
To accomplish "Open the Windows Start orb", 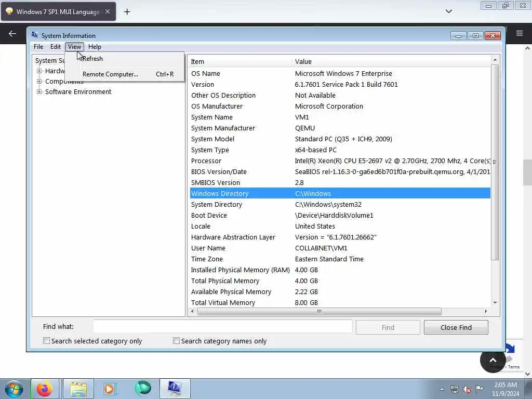I will tap(14, 389).
